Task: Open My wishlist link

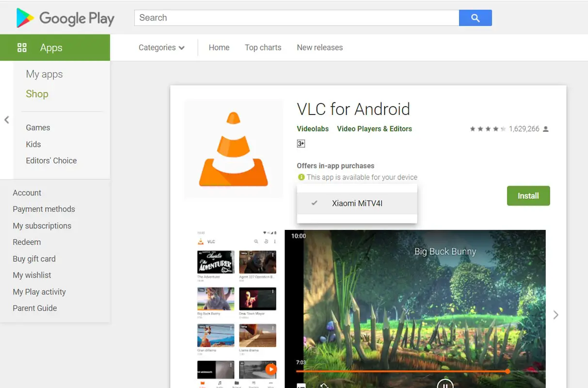Action: coord(32,275)
